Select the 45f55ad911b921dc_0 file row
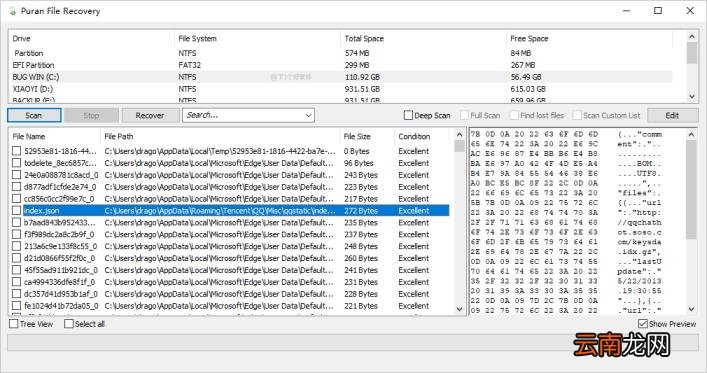This screenshot has height=373, width=707. pyautogui.click(x=230, y=270)
